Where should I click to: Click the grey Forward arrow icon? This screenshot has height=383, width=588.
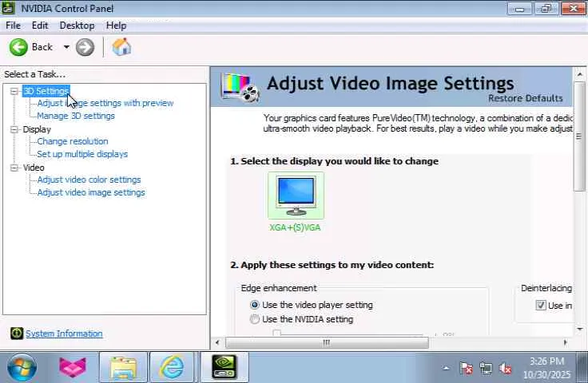85,47
